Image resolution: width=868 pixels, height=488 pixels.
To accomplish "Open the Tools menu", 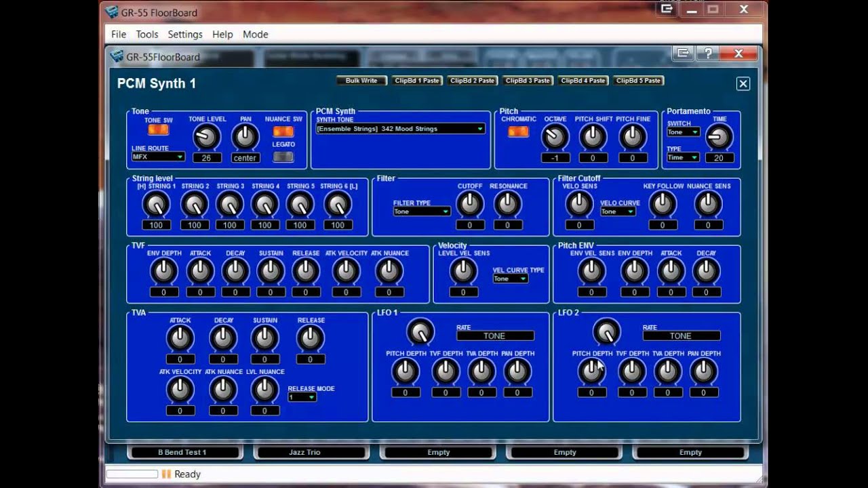I will pyautogui.click(x=146, y=34).
